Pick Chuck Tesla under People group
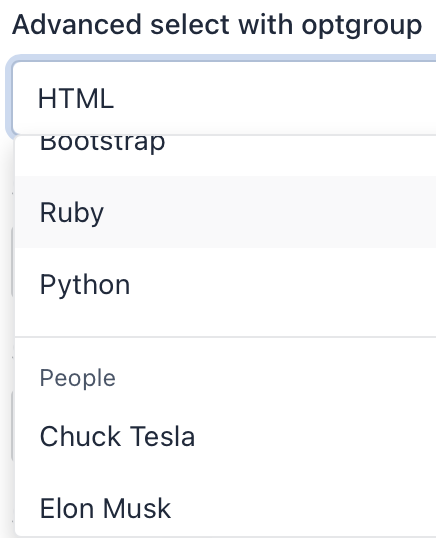The width and height of the screenshot is (436, 538). [x=226, y=436]
